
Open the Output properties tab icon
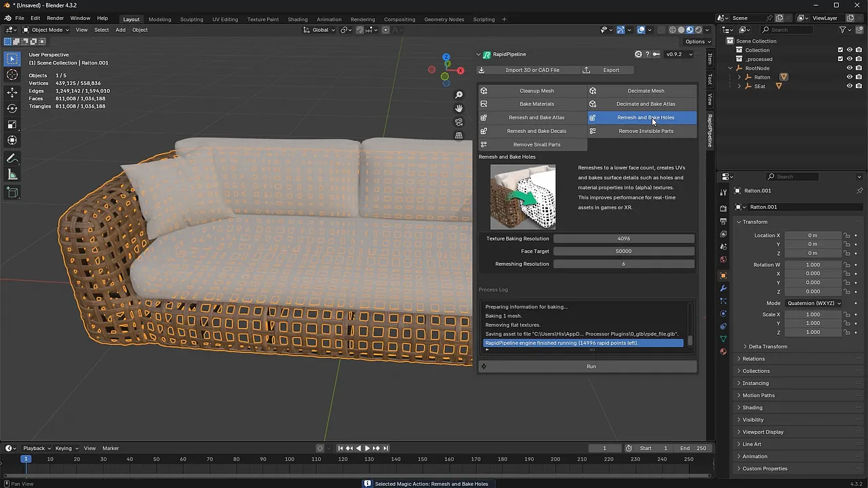[723, 222]
